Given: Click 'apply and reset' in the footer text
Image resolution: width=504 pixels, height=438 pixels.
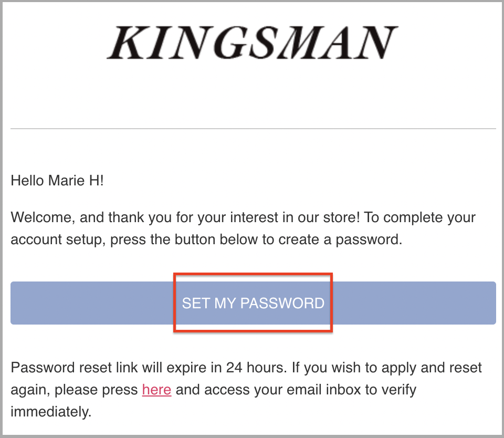Looking at the screenshot, I should point(432,368).
